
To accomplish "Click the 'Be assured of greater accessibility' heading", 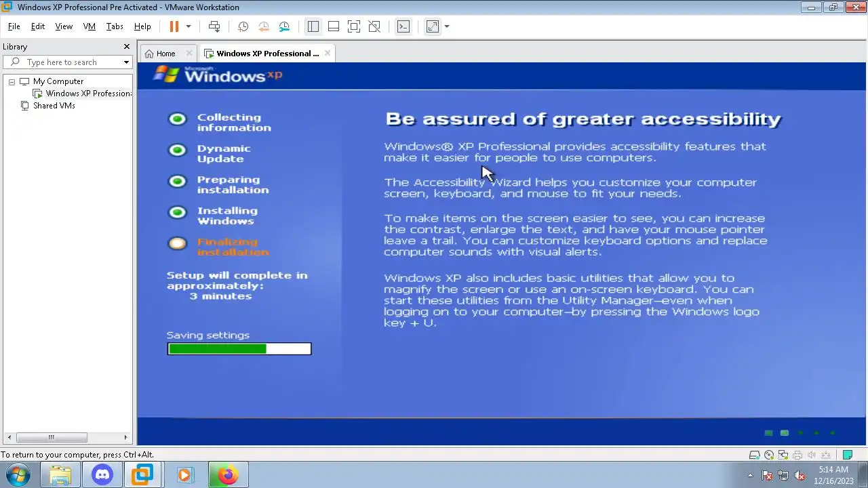I will [583, 119].
